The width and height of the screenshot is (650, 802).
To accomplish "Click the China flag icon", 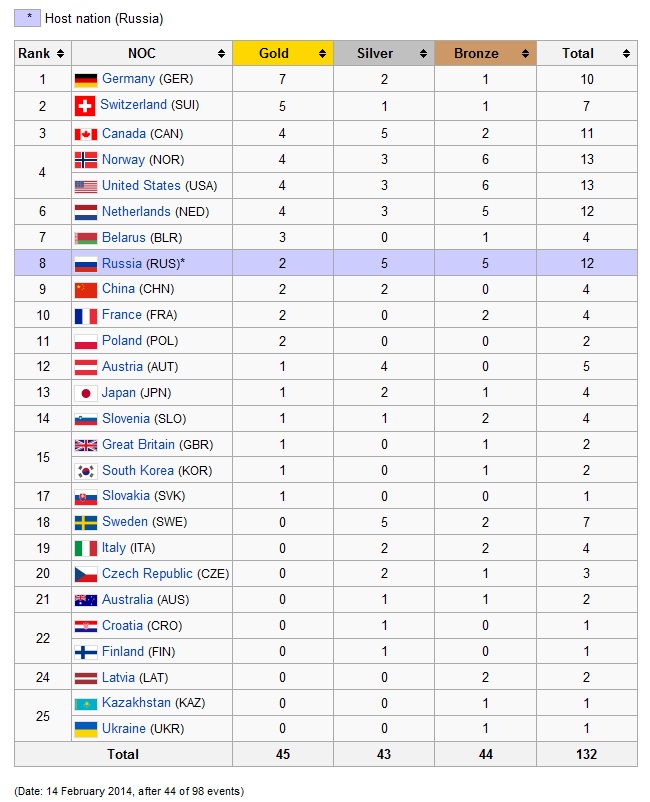I will (86, 290).
